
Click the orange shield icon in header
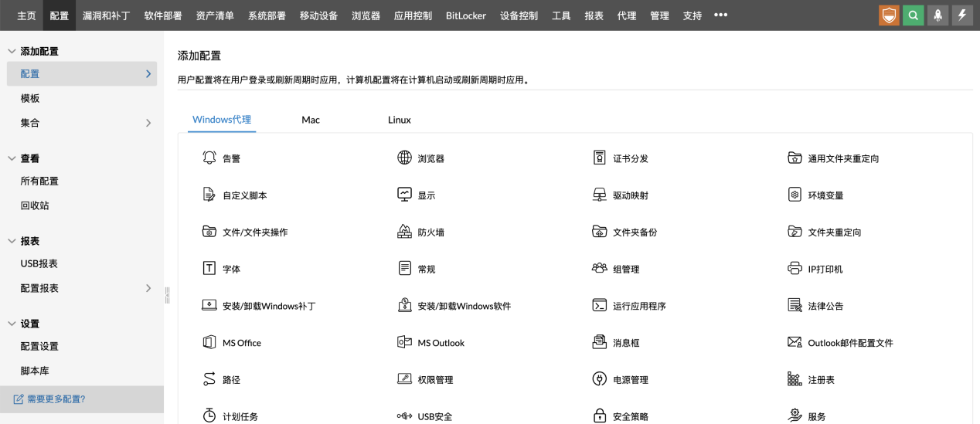(x=890, y=15)
